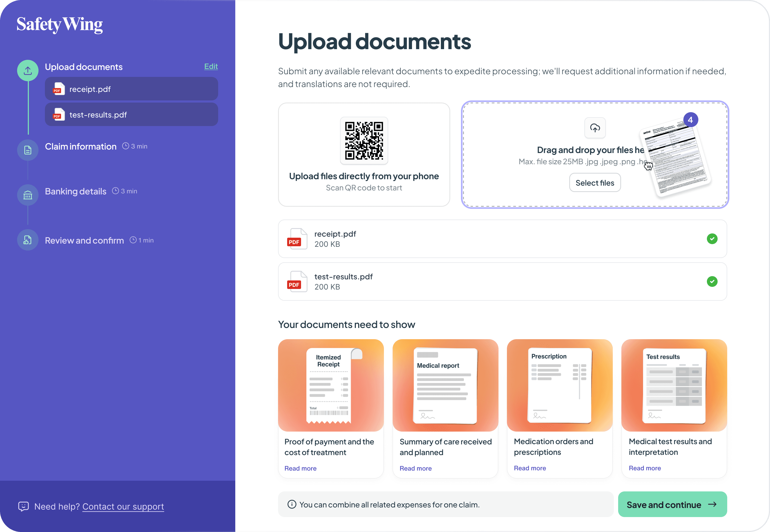Click the cloud upload icon in dropzone
Screen dimensions: 770x532
[x=595, y=128]
